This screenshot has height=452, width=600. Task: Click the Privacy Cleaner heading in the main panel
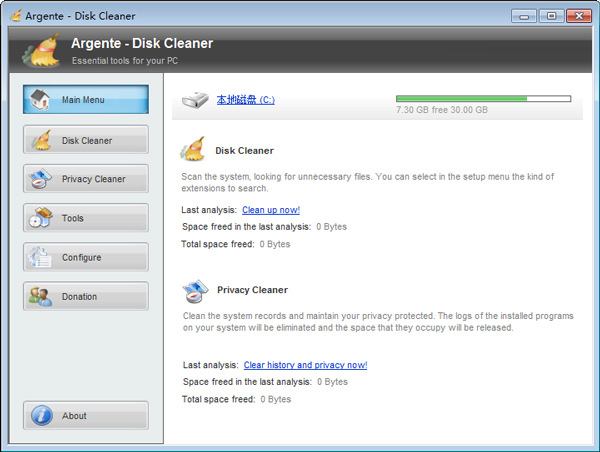tap(253, 290)
